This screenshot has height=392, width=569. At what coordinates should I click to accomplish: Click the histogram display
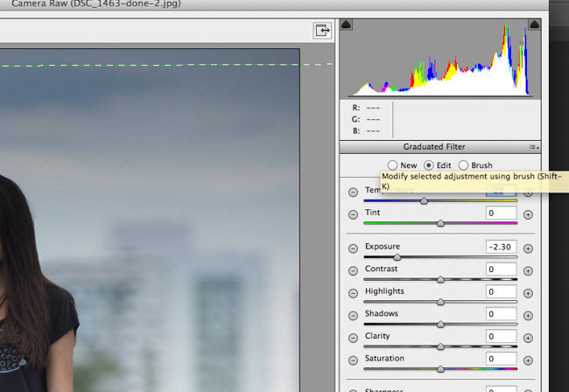(x=440, y=59)
